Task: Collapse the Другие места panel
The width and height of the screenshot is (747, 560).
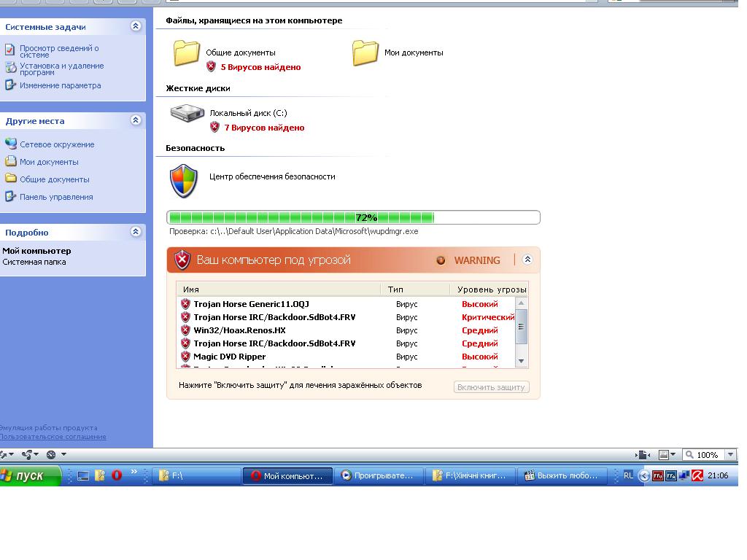Action: (135, 120)
